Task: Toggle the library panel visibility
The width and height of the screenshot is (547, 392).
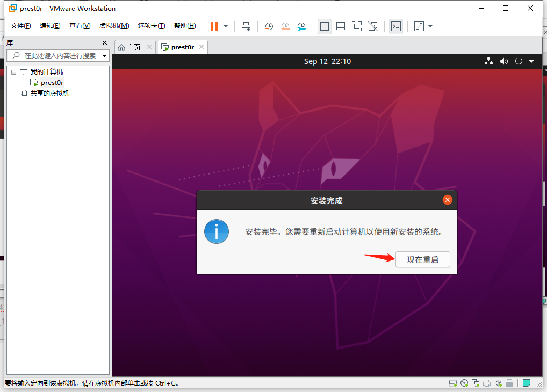Action: pos(324,26)
